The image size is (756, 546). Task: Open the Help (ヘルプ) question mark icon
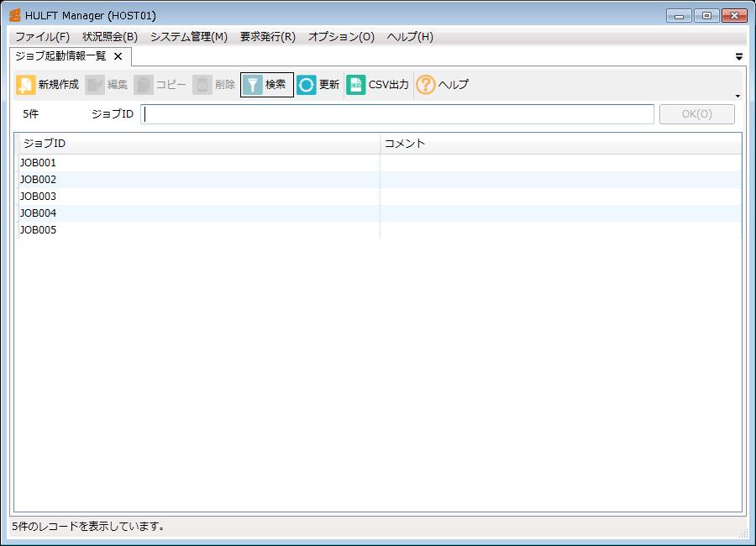point(426,85)
